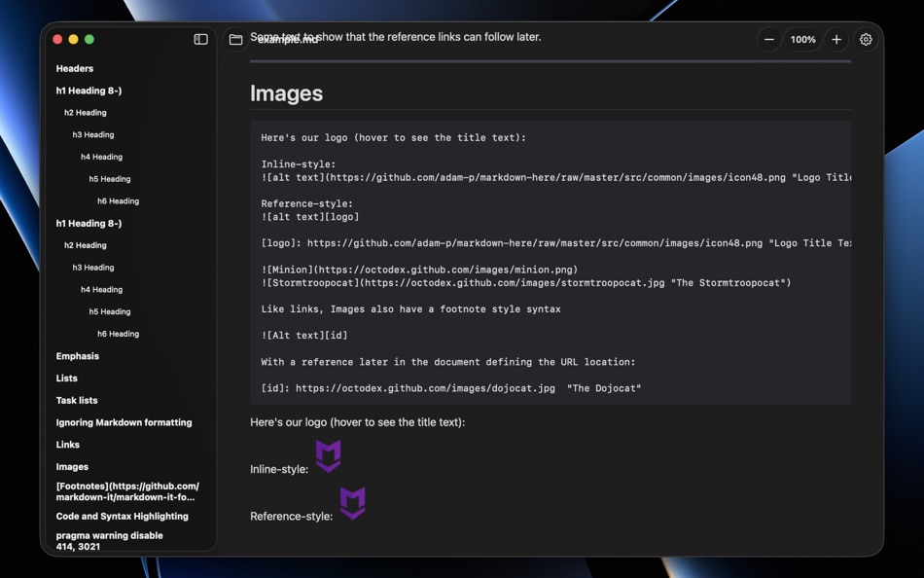This screenshot has height=578, width=924.
Task: Go to the Links section
Action: 67,444
